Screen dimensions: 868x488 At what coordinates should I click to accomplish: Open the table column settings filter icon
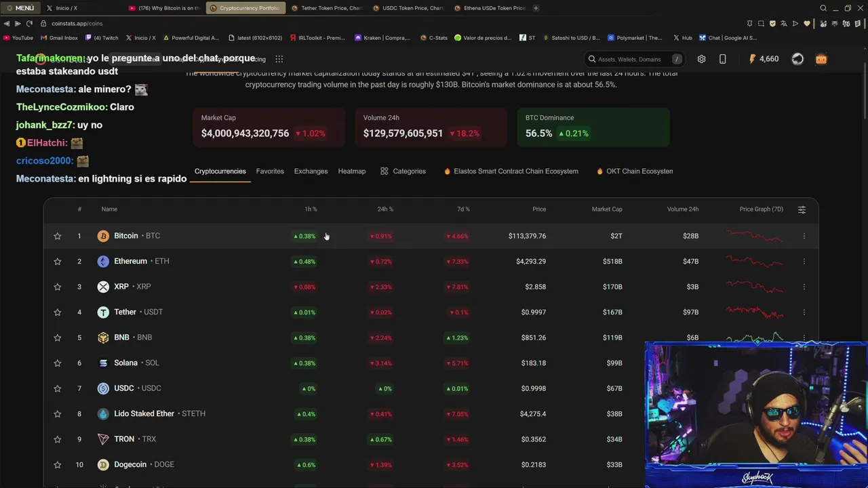802,209
